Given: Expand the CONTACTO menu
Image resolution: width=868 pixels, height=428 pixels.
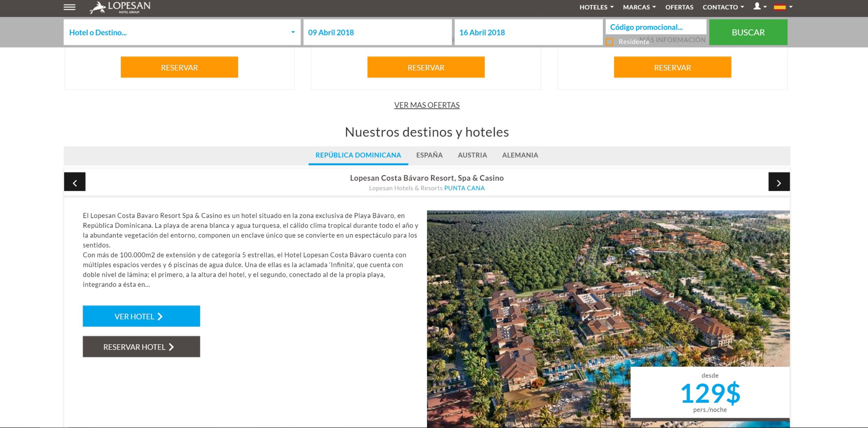Looking at the screenshot, I should (723, 7).
